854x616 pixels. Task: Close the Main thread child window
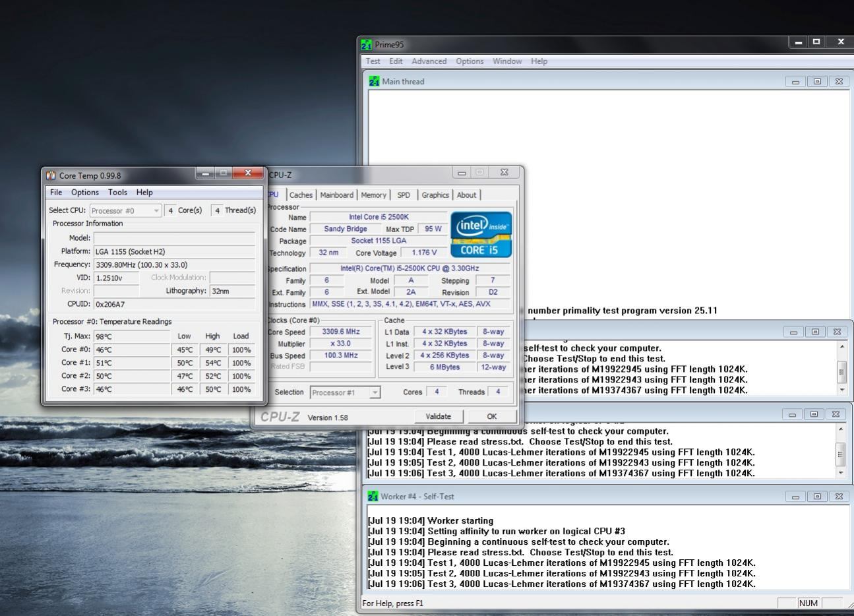[x=839, y=82]
